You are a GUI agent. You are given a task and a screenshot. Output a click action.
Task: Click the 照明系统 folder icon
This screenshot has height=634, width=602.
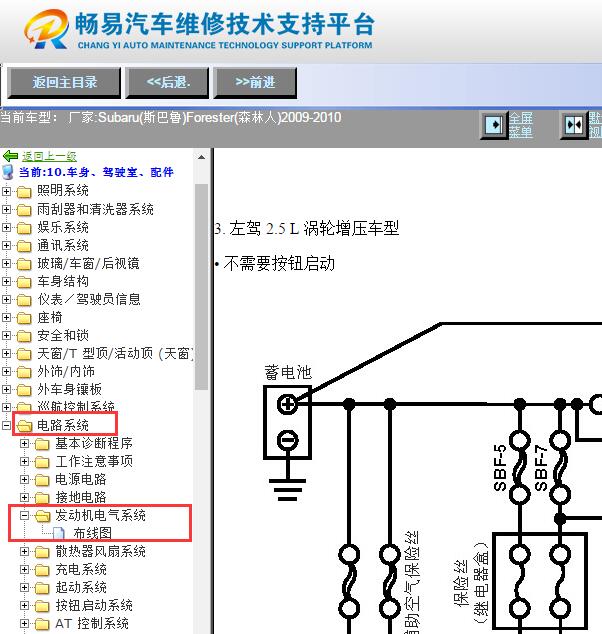24,192
